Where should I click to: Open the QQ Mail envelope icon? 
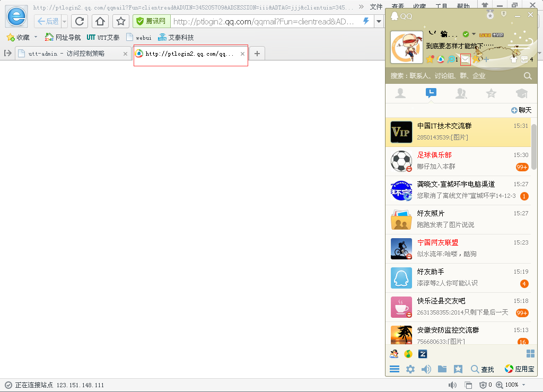[x=466, y=59]
